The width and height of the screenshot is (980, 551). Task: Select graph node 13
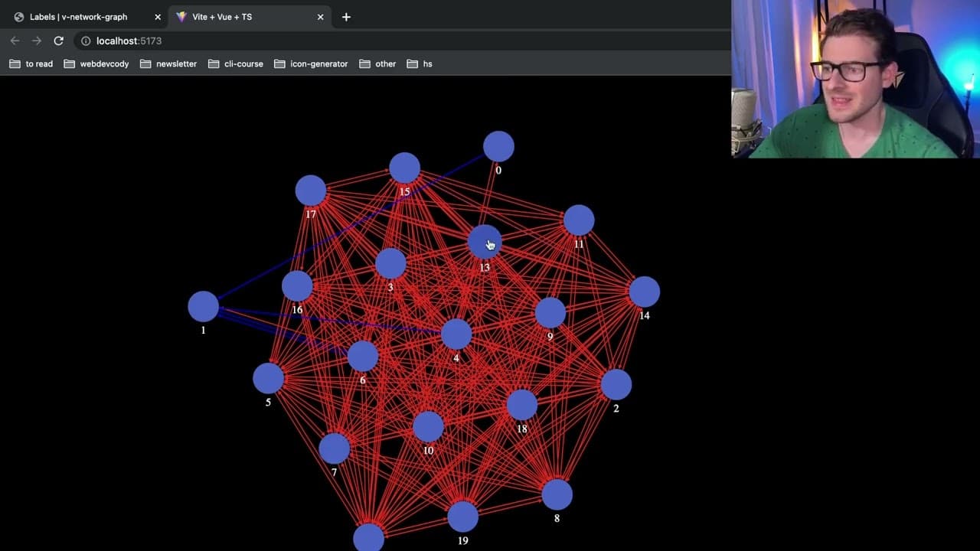[x=484, y=242]
